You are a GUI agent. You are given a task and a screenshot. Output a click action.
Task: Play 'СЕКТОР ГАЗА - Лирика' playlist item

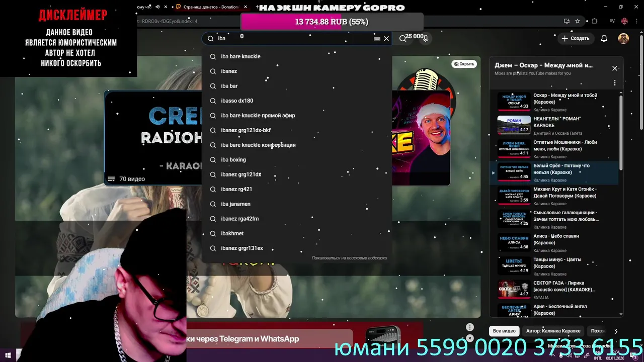[x=554, y=290]
